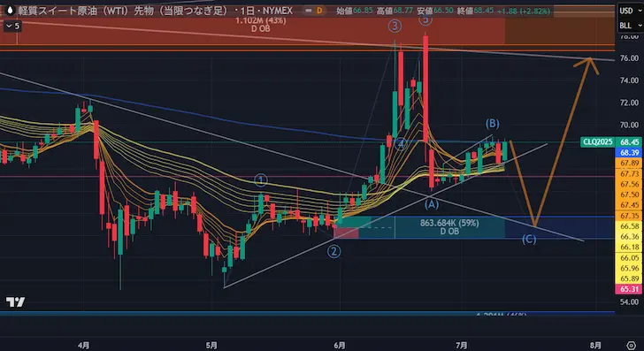Click the yellow 65.89 axis label
This screenshot has width=644, height=351.
[x=630, y=279]
